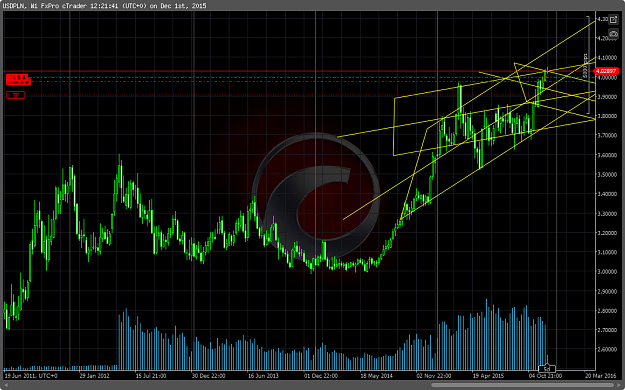Click the 3.00000 price axis label
The width and height of the screenshot is (625, 390).
coord(607,272)
